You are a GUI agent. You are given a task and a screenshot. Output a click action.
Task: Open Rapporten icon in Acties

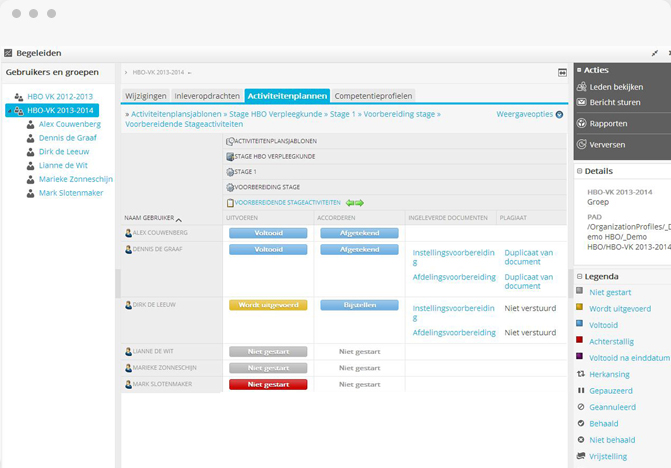pos(581,123)
